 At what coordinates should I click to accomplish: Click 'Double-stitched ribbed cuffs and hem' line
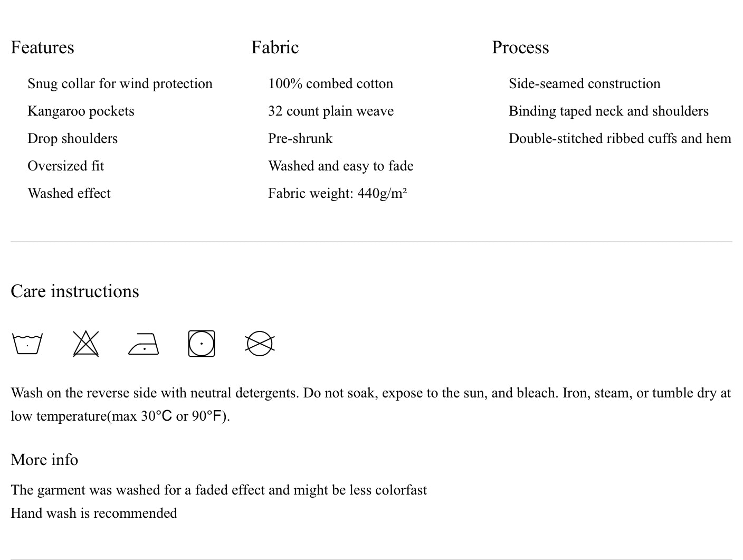pos(620,139)
